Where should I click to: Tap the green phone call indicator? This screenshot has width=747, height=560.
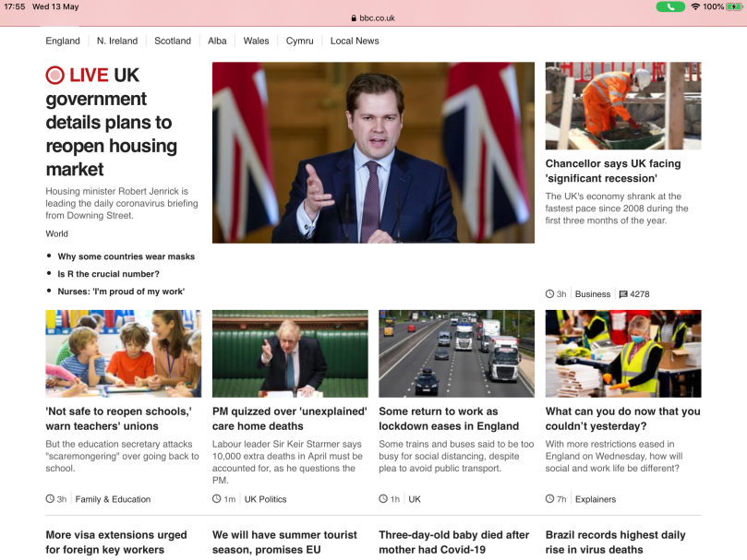670,6
